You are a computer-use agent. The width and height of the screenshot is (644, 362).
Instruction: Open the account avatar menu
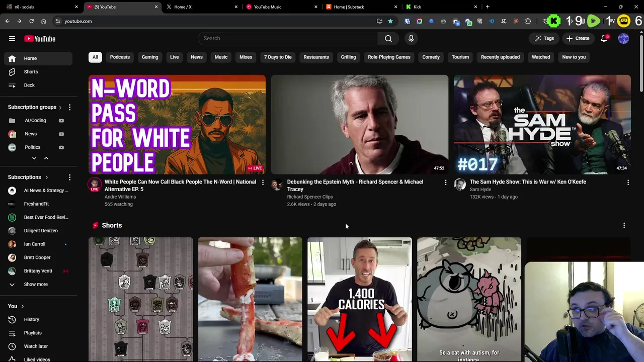(623, 39)
